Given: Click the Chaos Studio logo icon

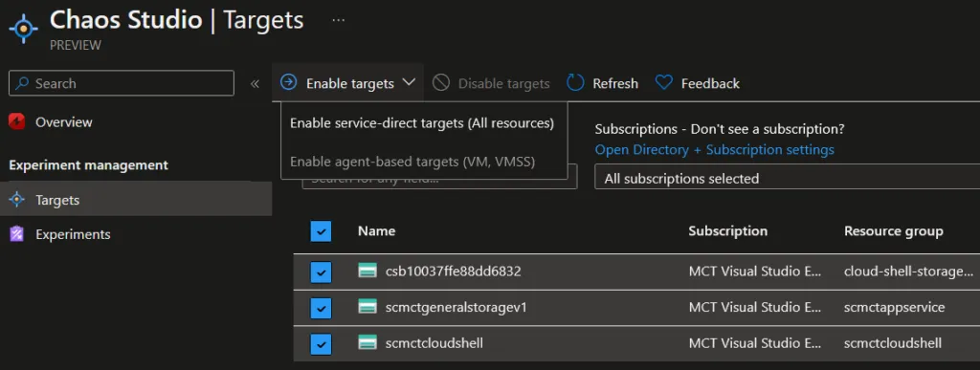Looking at the screenshot, I should (x=24, y=28).
